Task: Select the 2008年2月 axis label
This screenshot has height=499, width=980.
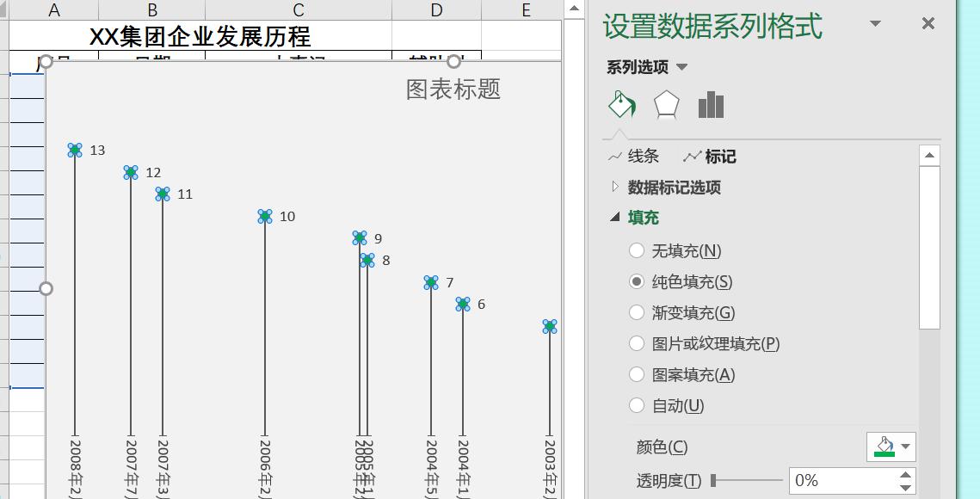Action: 75,468
